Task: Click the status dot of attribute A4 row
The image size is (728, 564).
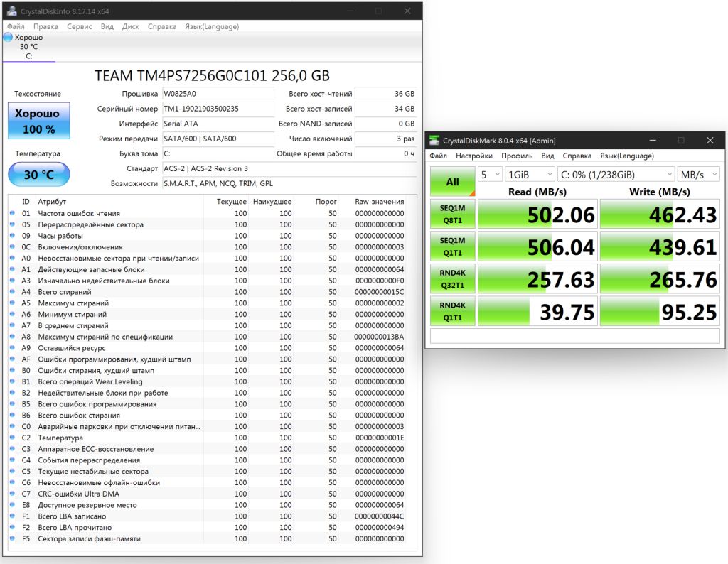Action: [x=12, y=292]
